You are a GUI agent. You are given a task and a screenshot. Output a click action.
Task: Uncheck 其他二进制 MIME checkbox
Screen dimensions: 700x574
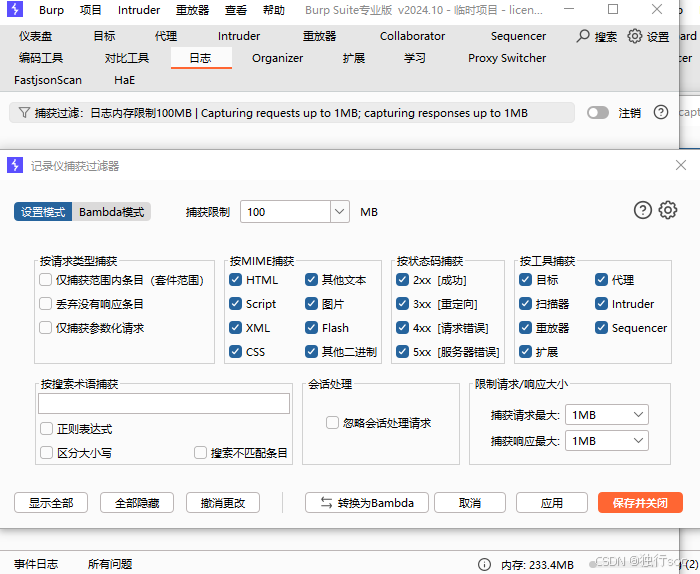311,352
